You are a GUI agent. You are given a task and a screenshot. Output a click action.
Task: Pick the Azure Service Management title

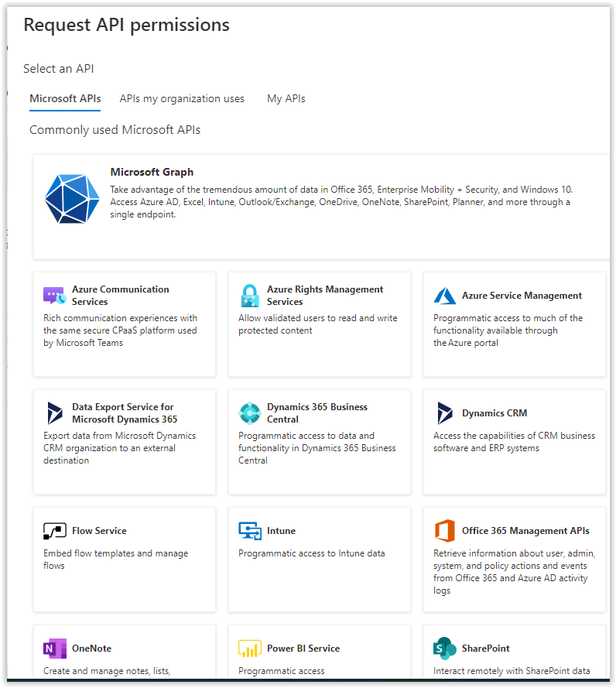point(522,296)
